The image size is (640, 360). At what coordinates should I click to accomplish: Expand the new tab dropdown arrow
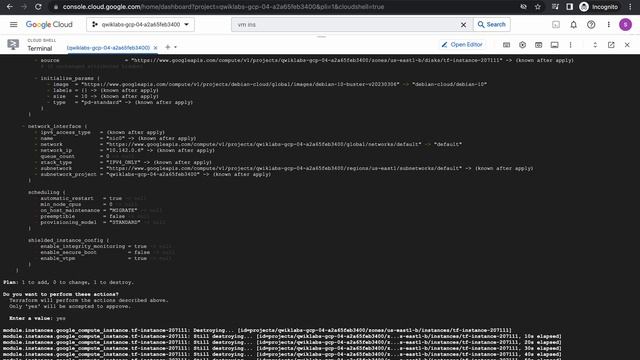[176, 47]
